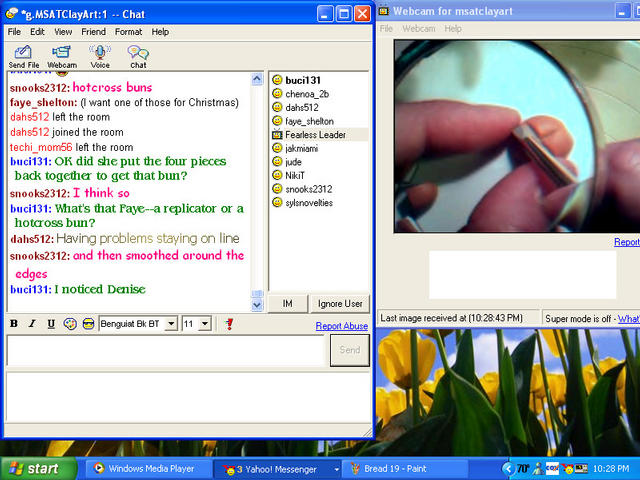
Task: Click the Report link under webcam image
Action: point(627,242)
